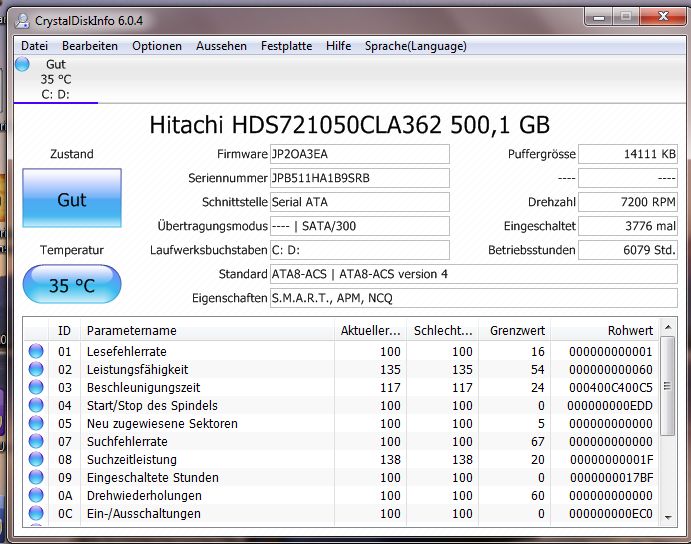
Task: Click status orb for ID 07 Suchfehlerrate
Action: coord(36,441)
